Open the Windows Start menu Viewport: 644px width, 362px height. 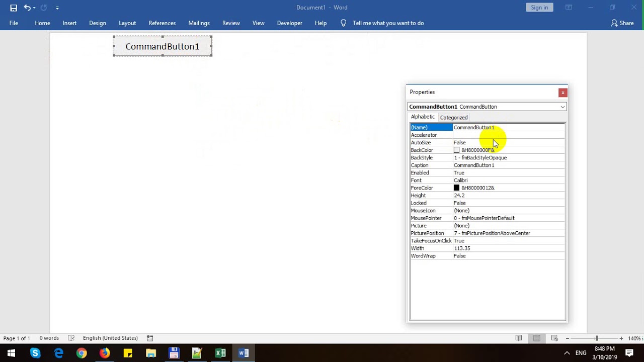click(x=11, y=353)
